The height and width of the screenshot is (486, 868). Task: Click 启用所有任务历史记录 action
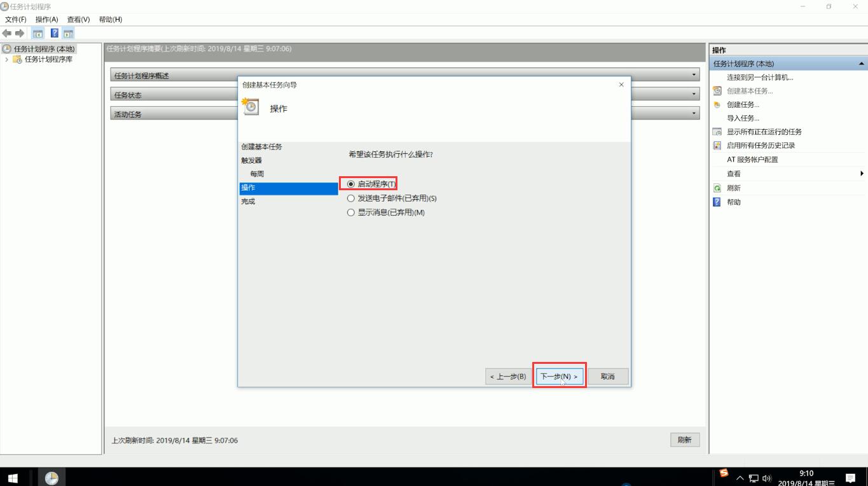tap(761, 146)
